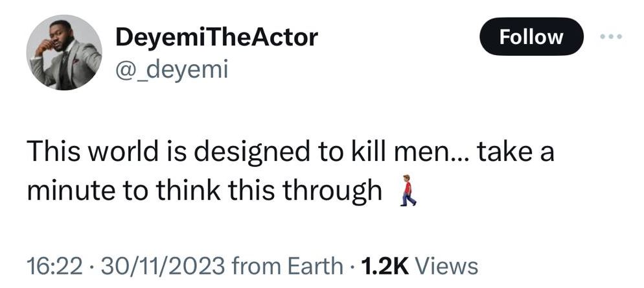Open the DeyemiTheActor display name link

pyautogui.click(x=216, y=38)
